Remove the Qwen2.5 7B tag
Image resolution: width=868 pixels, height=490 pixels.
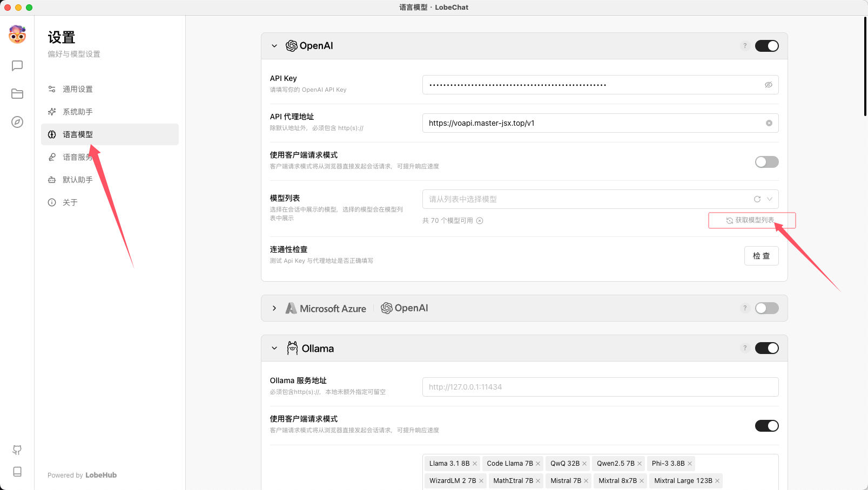pyautogui.click(x=640, y=464)
